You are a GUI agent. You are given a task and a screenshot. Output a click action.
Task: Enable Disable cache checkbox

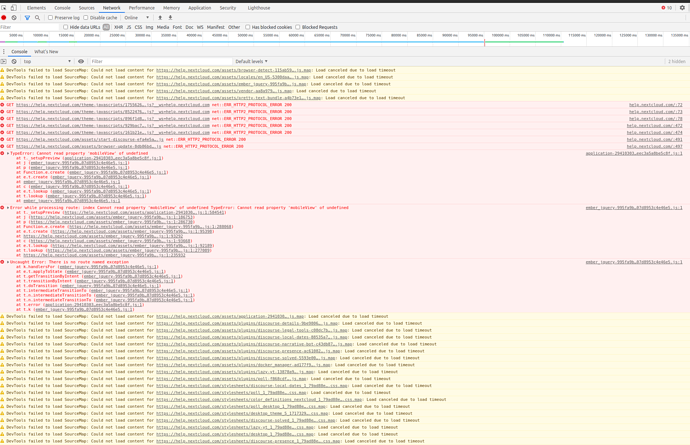point(86,18)
